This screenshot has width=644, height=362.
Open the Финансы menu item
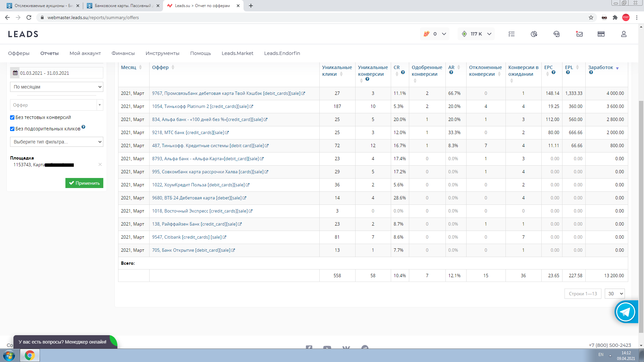pos(123,53)
